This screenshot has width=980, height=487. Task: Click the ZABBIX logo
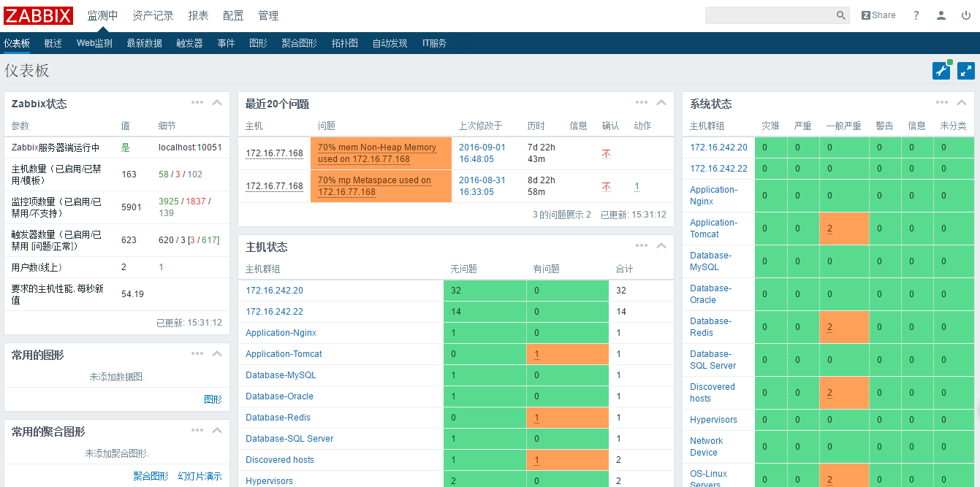(39, 15)
